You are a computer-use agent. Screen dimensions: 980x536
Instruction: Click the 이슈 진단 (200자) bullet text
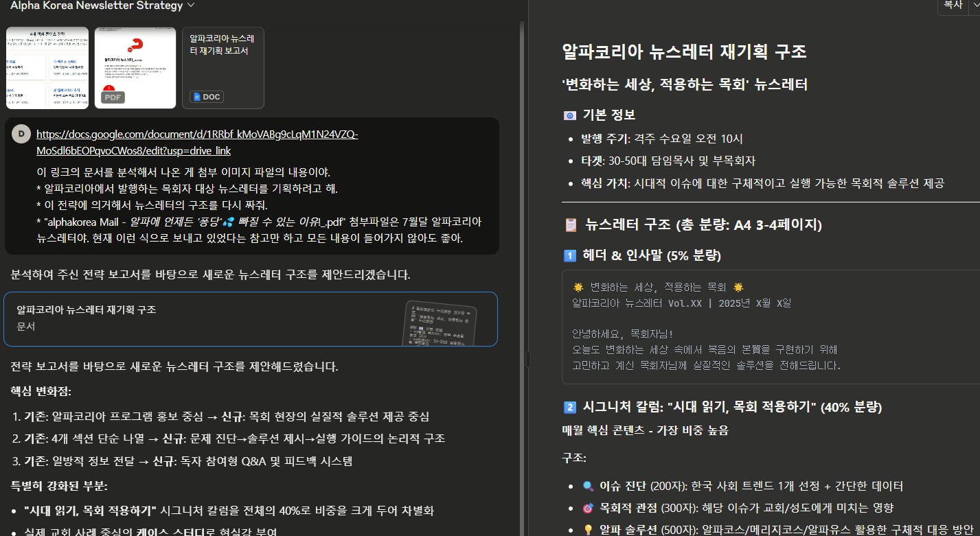coord(751,486)
